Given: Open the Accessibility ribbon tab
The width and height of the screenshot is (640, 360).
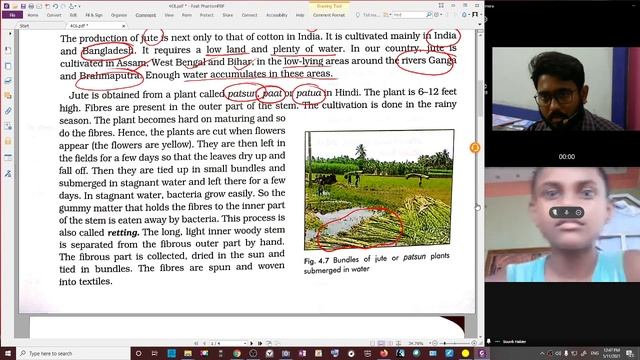Looking at the screenshot, I should point(277,15).
